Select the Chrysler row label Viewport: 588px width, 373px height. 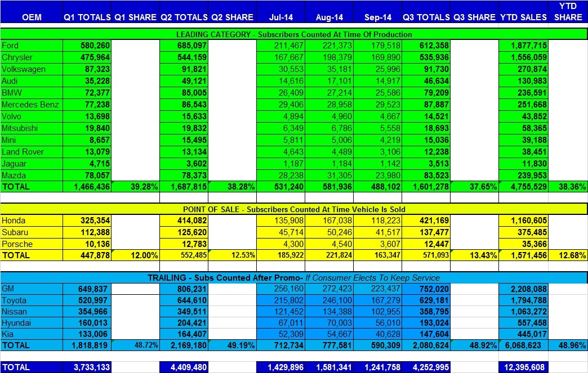tap(32, 57)
